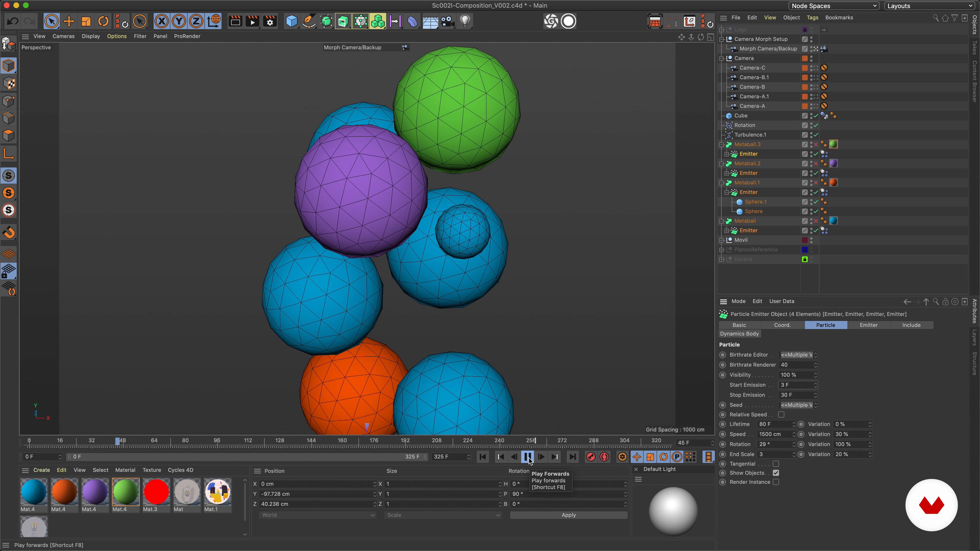
Task: Go to start of timeline
Action: 483,457
